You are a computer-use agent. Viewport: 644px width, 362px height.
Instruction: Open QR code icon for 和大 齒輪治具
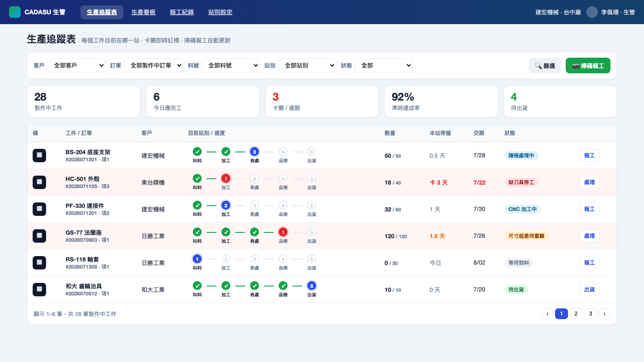(39, 289)
